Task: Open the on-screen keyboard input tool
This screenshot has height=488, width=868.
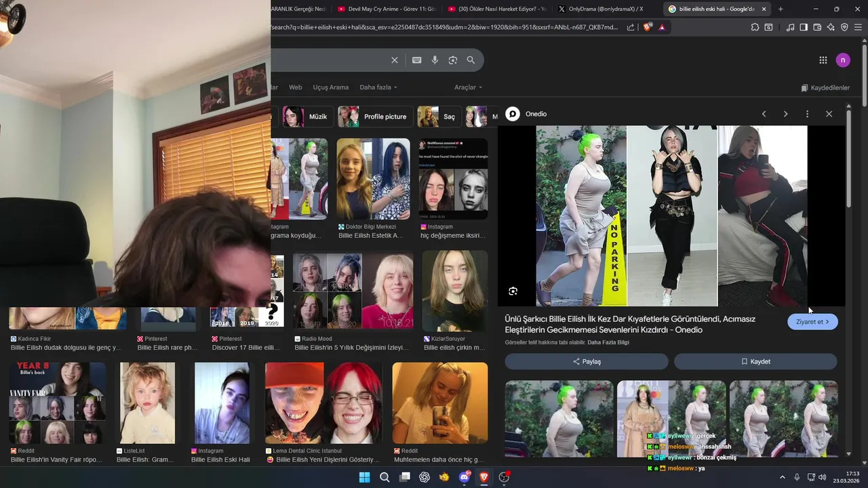Action: (417, 60)
